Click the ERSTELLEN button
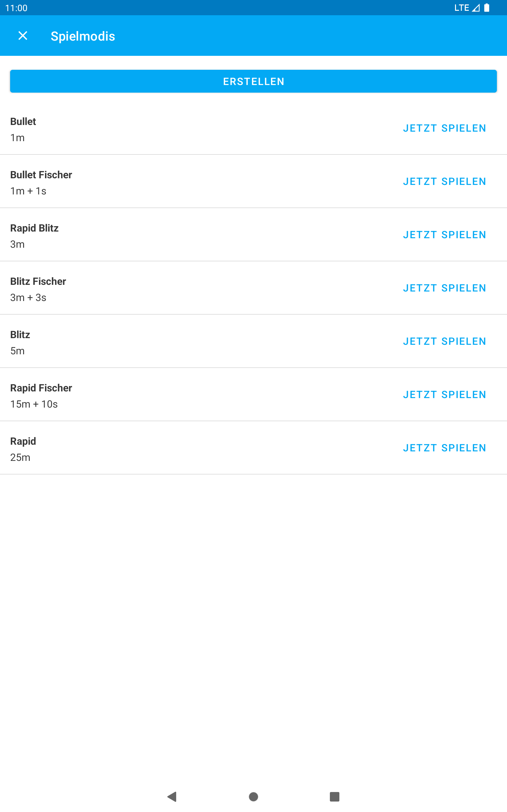The height and width of the screenshot is (812, 507). [x=253, y=81]
